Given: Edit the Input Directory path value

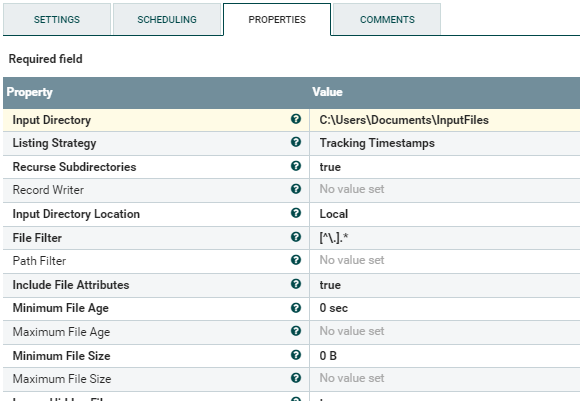Looking at the screenshot, I should click(x=445, y=120).
